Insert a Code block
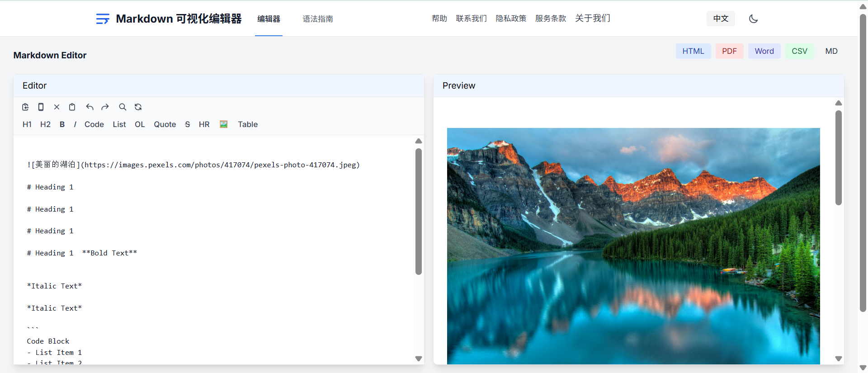The height and width of the screenshot is (373, 868). click(94, 124)
